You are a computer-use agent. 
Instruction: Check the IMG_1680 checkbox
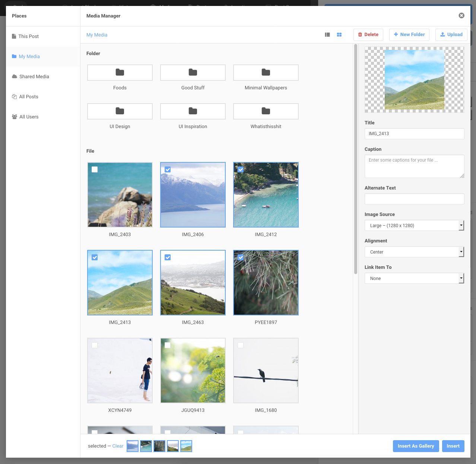pyautogui.click(x=241, y=345)
